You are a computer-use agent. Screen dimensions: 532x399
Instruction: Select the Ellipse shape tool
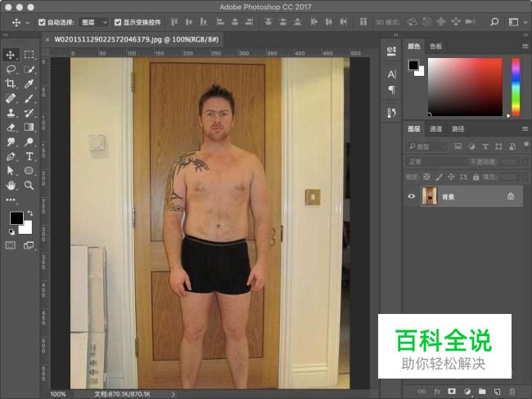point(29,171)
